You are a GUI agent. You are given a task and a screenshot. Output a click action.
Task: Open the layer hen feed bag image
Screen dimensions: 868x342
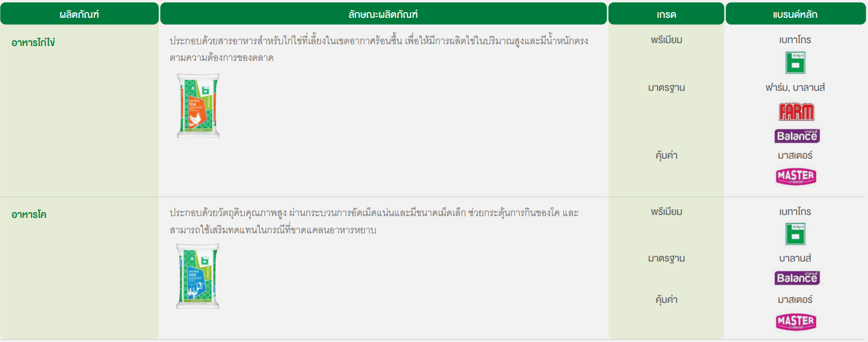[198, 105]
